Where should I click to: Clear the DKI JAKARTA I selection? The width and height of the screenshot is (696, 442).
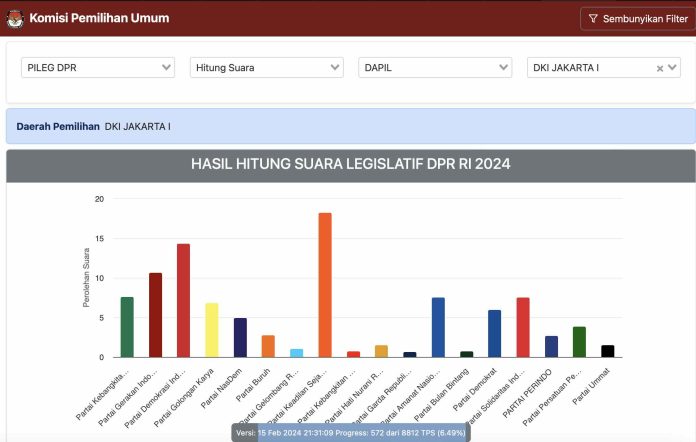pos(660,68)
